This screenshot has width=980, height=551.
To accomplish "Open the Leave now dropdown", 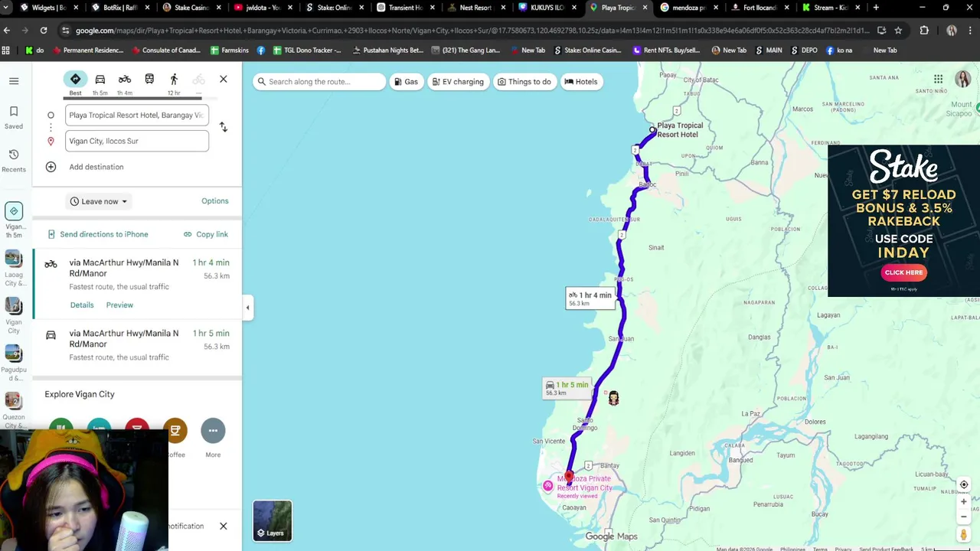I will point(99,201).
